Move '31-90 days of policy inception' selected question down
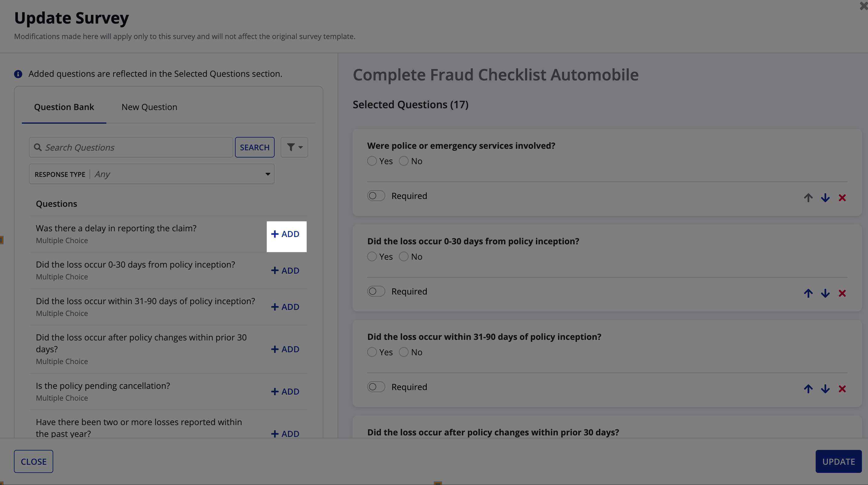The height and width of the screenshot is (485, 868). [825, 389]
